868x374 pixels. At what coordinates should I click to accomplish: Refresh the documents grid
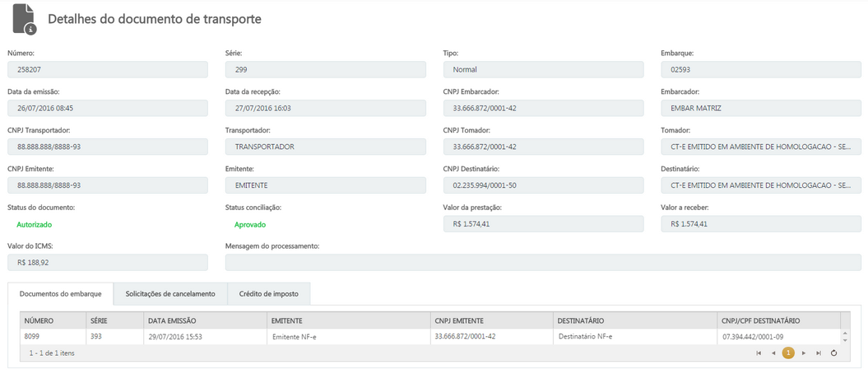click(833, 353)
